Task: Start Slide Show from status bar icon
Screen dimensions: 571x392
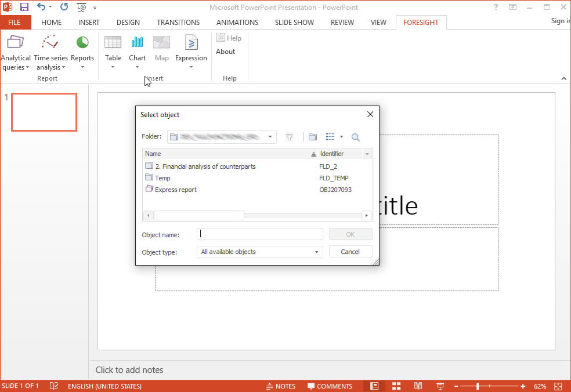Action: 440,386
